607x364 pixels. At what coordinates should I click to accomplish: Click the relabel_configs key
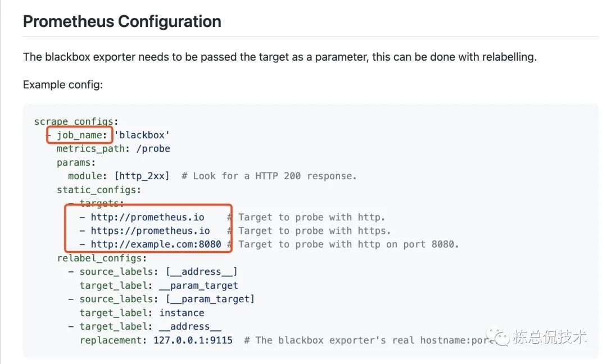[102, 258]
